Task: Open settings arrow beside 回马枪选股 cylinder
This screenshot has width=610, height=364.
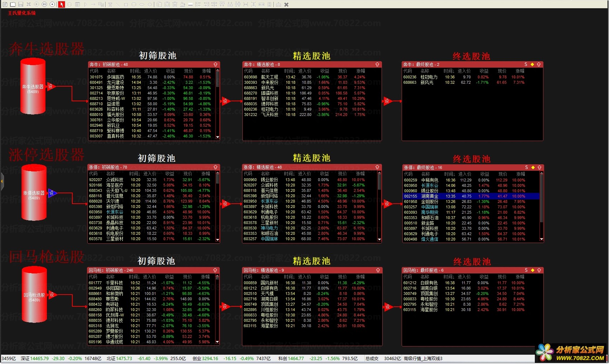Action: [53, 295]
